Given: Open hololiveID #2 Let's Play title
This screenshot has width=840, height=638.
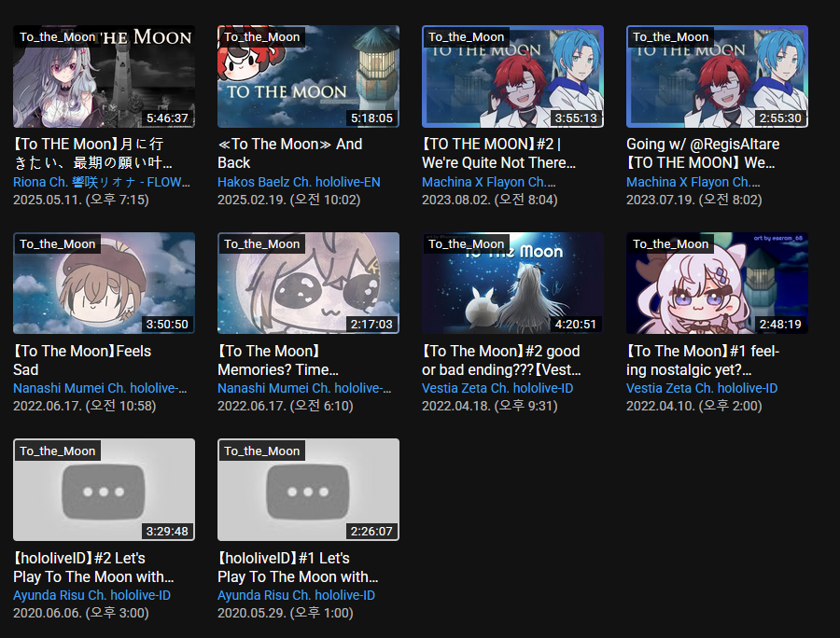Looking at the screenshot, I should tap(93, 567).
